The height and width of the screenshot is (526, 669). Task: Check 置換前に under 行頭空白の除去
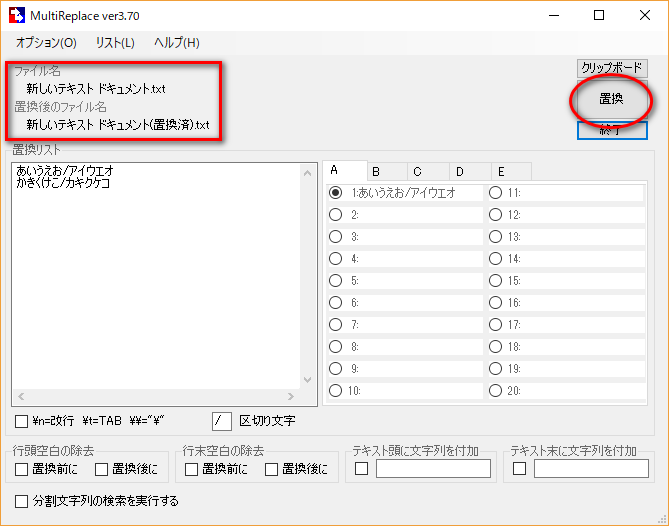tap(22, 469)
